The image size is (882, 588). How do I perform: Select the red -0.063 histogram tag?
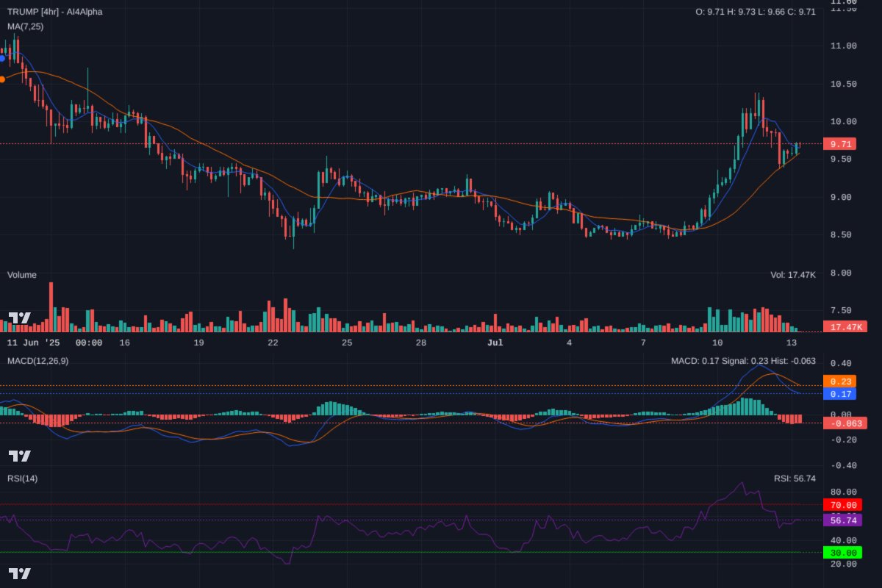tap(845, 423)
